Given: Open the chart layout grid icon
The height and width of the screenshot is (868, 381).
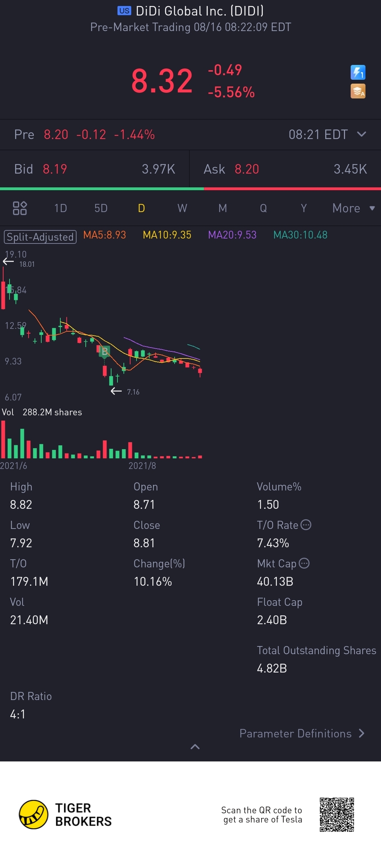Looking at the screenshot, I should tap(20, 208).
